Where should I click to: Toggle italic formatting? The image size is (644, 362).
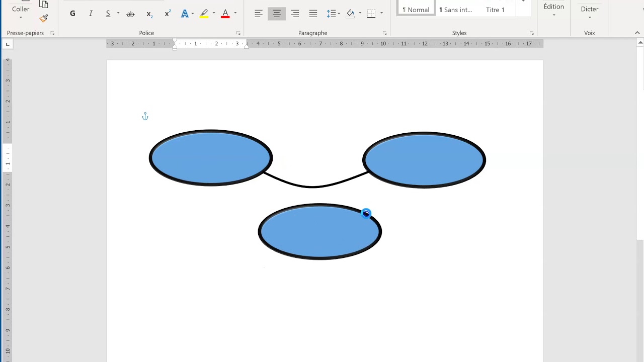91,14
